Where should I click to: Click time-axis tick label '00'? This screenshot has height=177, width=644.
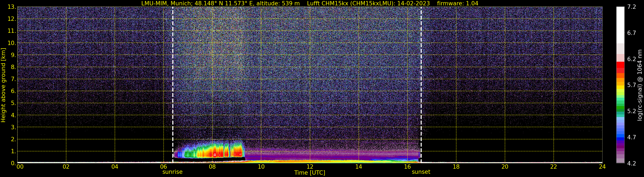[20, 167]
